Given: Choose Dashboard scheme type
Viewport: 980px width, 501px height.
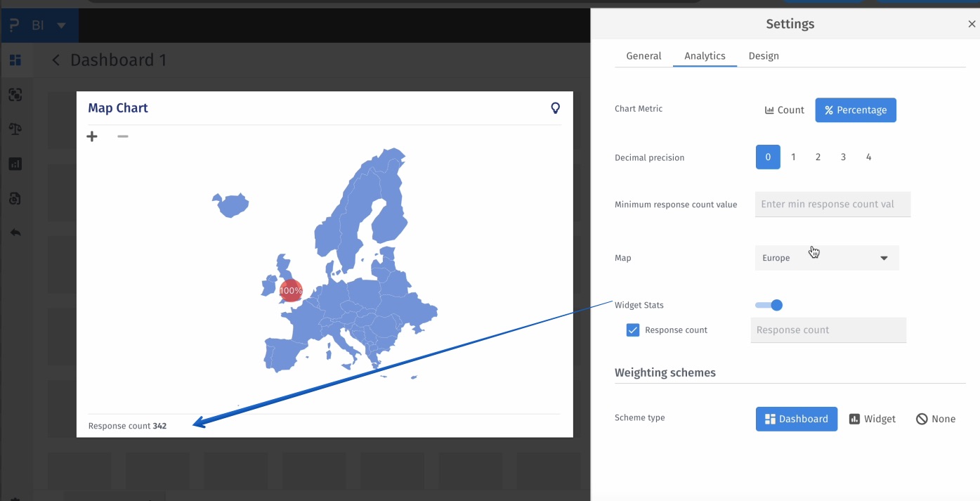Looking at the screenshot, I should (x=797, y=419).
